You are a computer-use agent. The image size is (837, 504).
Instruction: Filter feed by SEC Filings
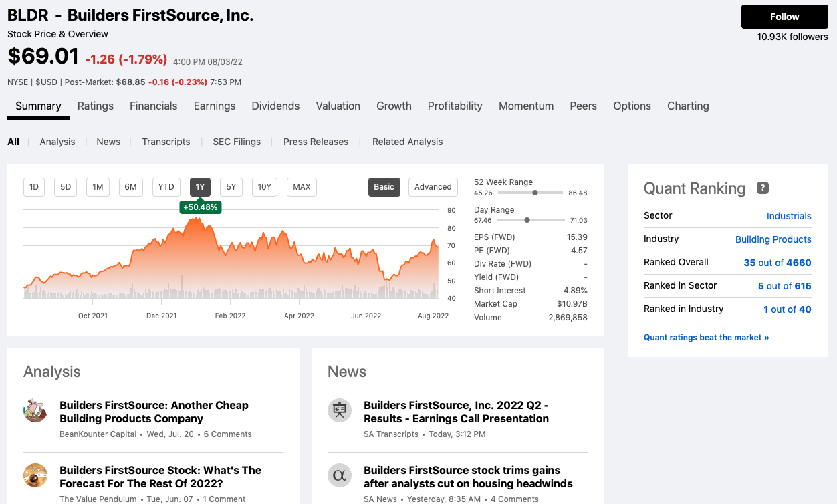[237, 142]
